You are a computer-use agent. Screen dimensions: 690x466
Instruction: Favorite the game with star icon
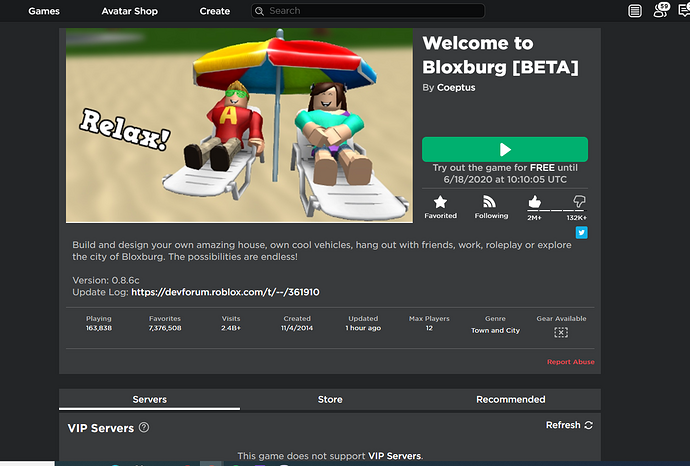point(440,202)
